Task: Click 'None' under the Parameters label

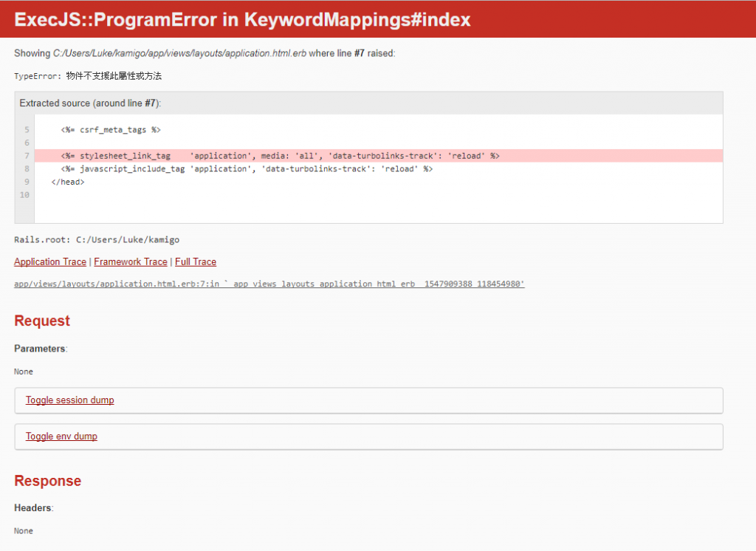Action: click(23, 372)
